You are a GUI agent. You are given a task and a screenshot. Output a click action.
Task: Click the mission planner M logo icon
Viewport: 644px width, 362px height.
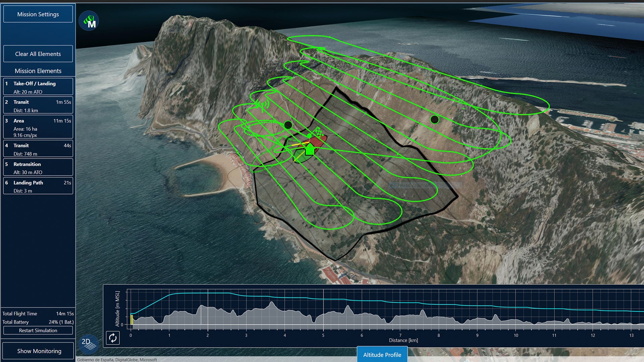click(x=89, y=21)
